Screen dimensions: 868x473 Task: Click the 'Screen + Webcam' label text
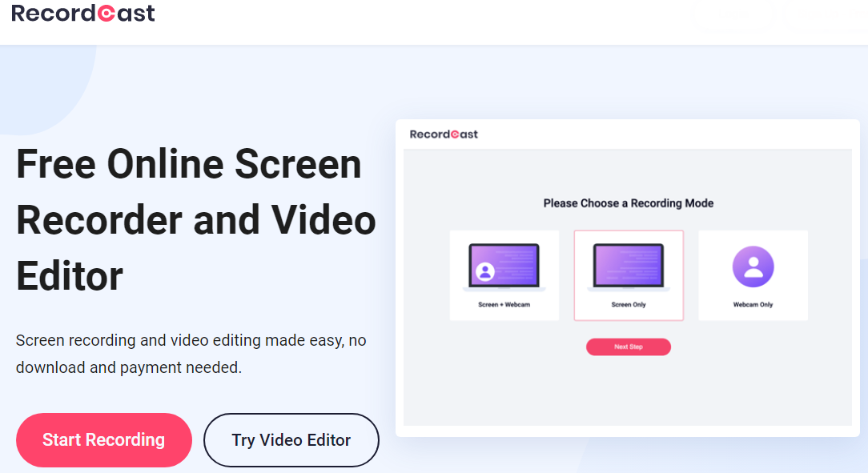504,305
